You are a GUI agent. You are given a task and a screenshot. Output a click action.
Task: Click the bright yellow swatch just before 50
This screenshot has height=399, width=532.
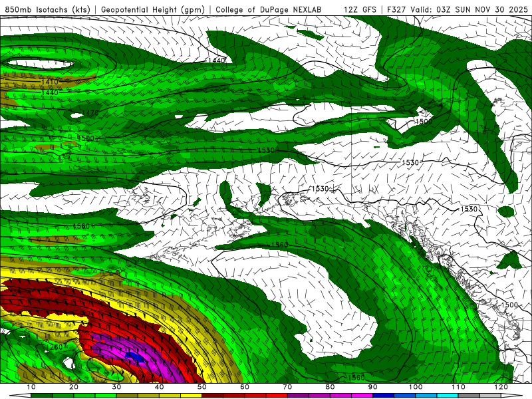(x=191, y=396)
